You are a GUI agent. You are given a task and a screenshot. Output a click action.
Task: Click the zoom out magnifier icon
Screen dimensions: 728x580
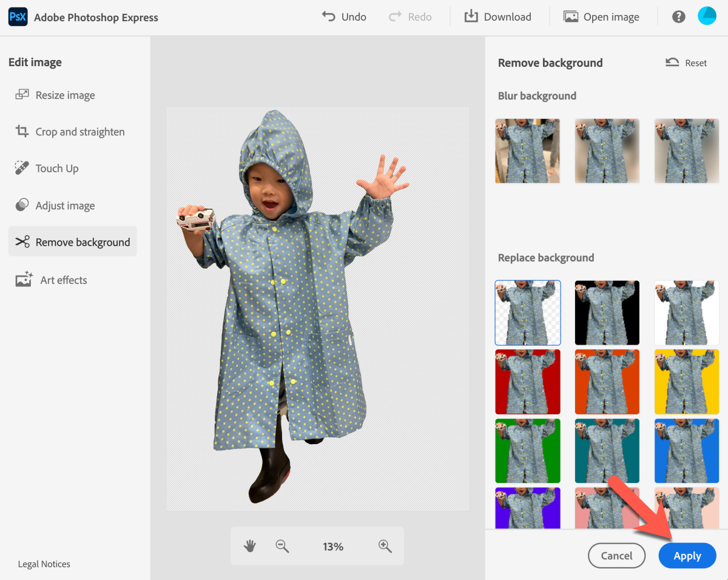[x=282, y=546]
